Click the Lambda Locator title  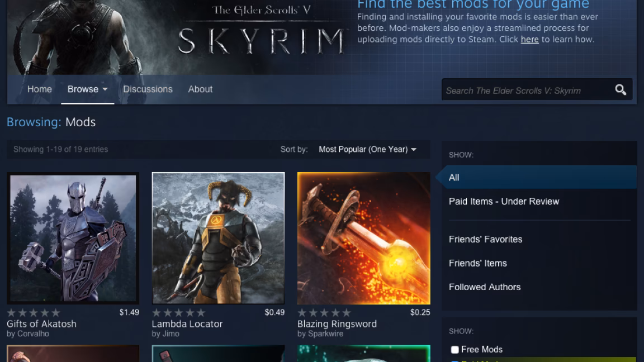187,324
